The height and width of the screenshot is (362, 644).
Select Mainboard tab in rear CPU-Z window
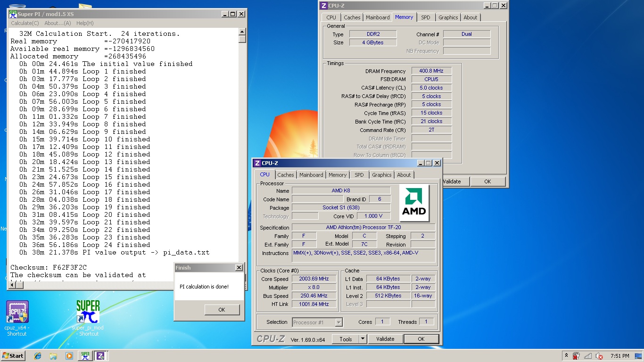378,17
